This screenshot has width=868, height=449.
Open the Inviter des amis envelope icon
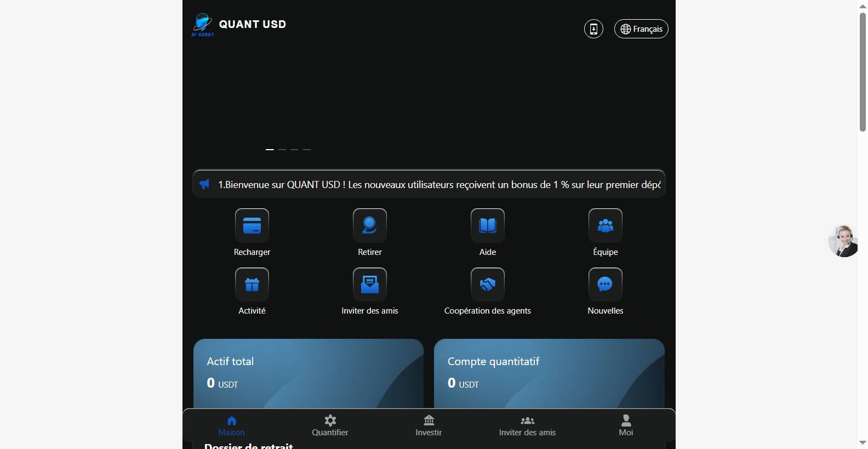pyautogui.click(x=370, y=284)
